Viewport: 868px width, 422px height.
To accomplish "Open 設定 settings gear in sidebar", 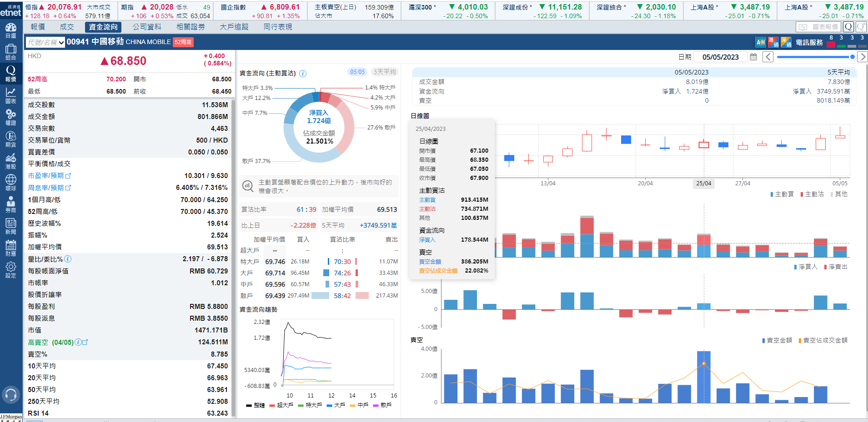I will 10,270.
